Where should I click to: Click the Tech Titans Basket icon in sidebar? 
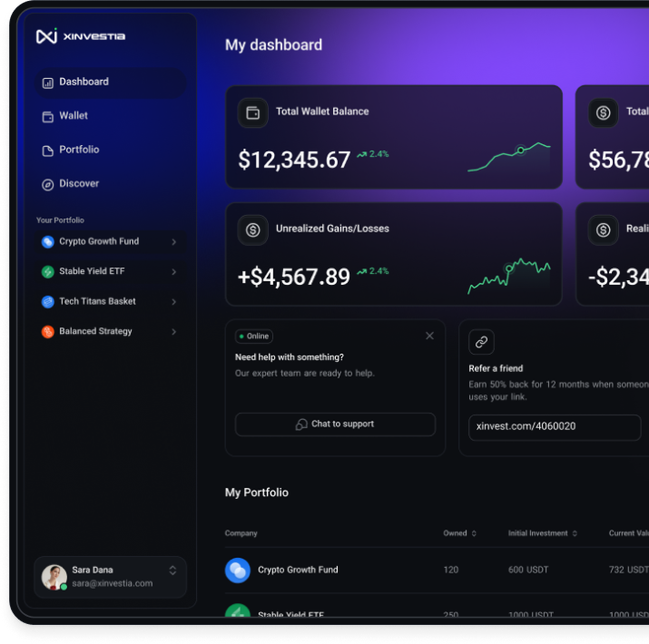[x=48, y=302]
